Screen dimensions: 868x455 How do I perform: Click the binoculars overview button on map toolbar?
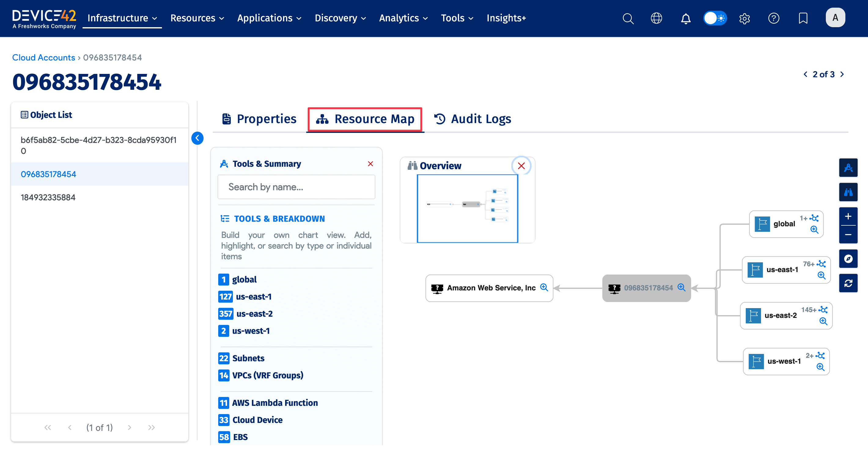[848, 192]
